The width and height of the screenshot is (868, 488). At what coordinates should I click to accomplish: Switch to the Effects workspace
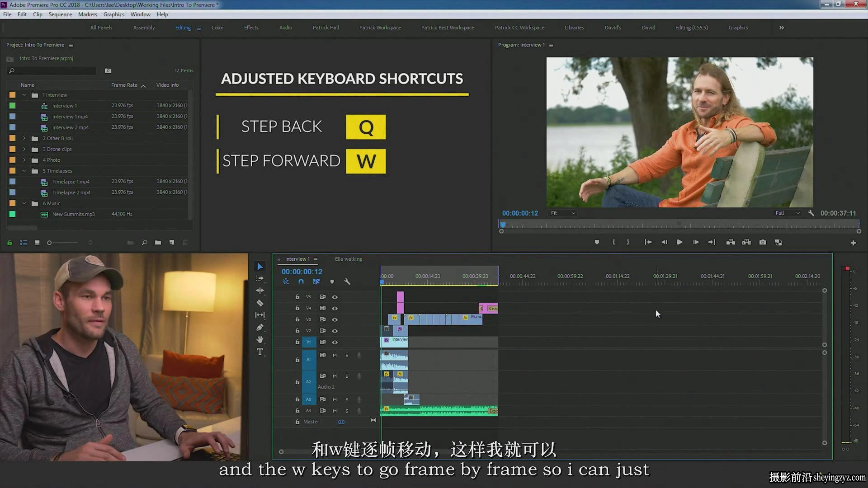point(251,28)
